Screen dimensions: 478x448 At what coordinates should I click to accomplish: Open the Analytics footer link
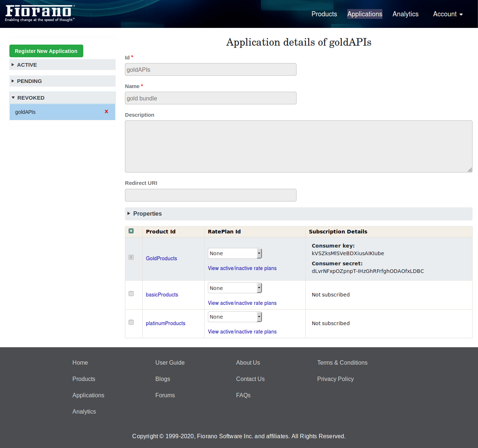tap(84, 411)
